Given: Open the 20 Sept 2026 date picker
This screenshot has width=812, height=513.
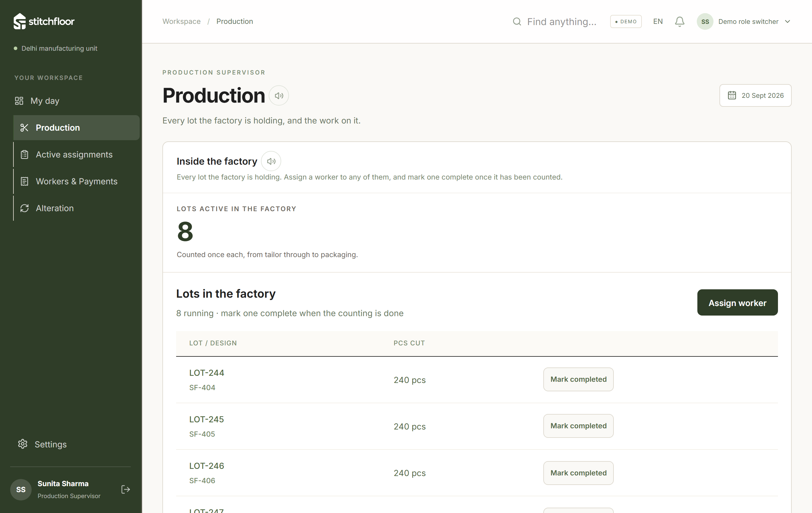Looking at the screenshot, I should click(755, 96).
